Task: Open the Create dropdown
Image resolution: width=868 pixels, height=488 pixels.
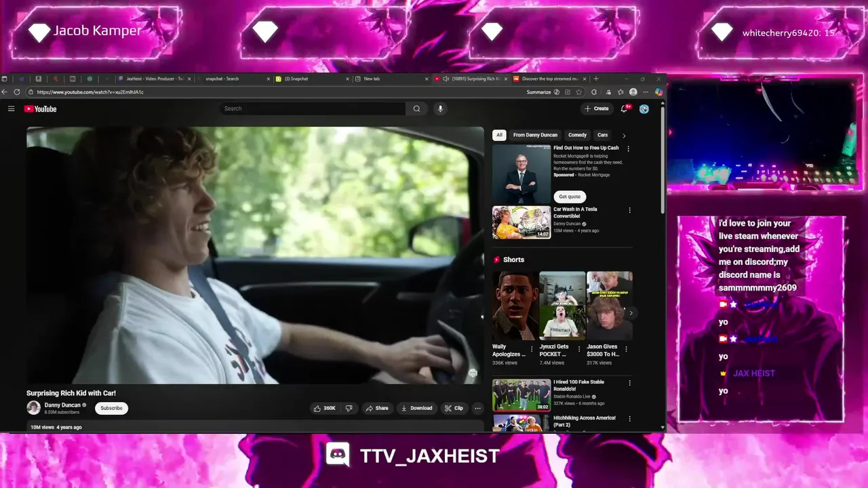Action: click(597, 108)
